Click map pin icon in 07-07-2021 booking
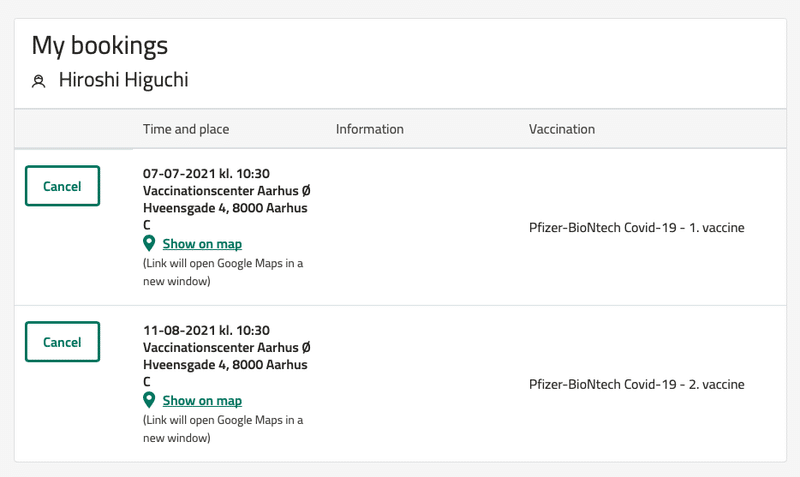This screenshot has height=477, width=800. click(149, 243)
